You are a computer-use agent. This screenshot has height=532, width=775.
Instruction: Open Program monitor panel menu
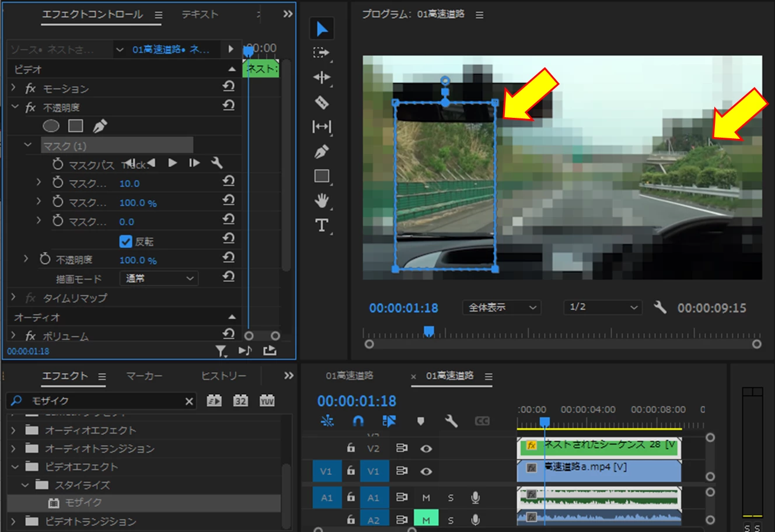[x=479, y=15]
